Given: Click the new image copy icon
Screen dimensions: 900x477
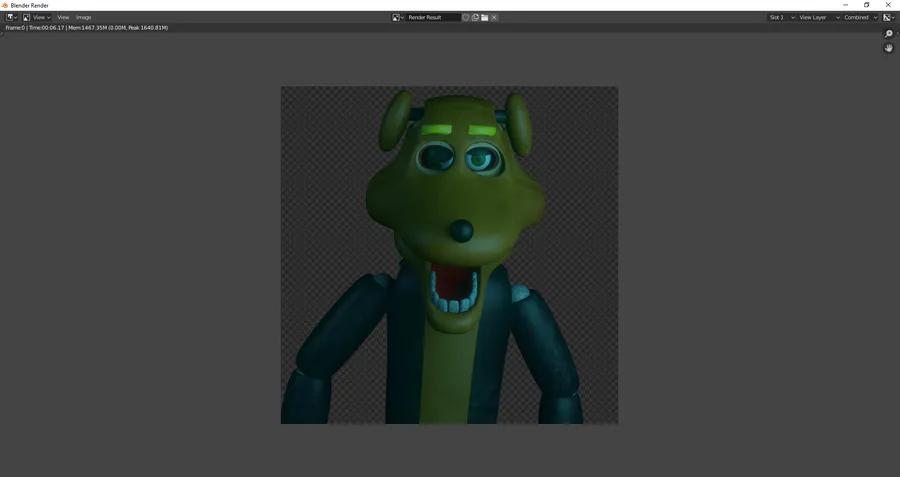Looking at the screenshot, I should tap(475, 17).
